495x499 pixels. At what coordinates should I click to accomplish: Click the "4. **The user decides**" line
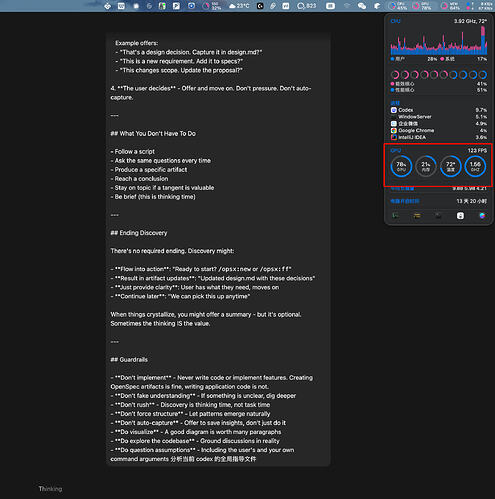pyautogui.click(x=211, y=93)
